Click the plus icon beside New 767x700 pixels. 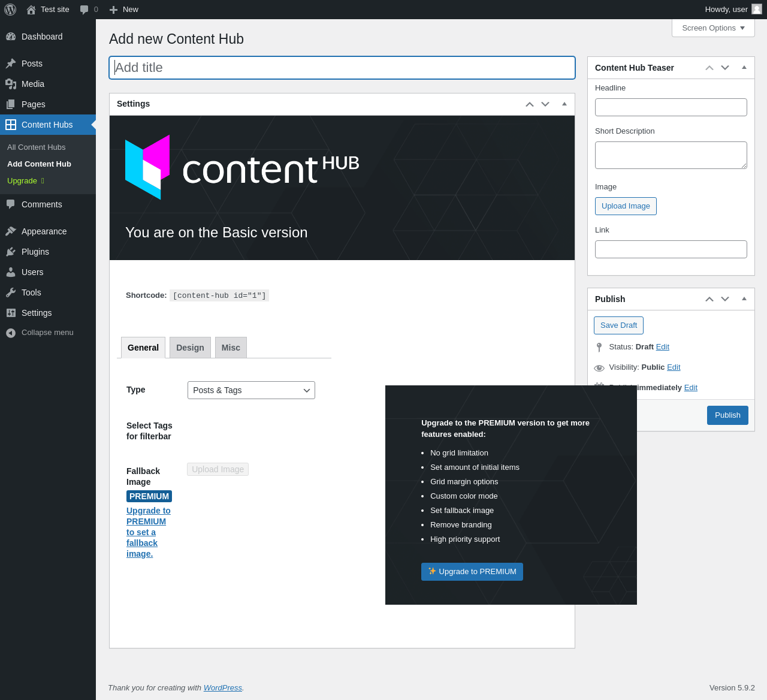[113, 10]
